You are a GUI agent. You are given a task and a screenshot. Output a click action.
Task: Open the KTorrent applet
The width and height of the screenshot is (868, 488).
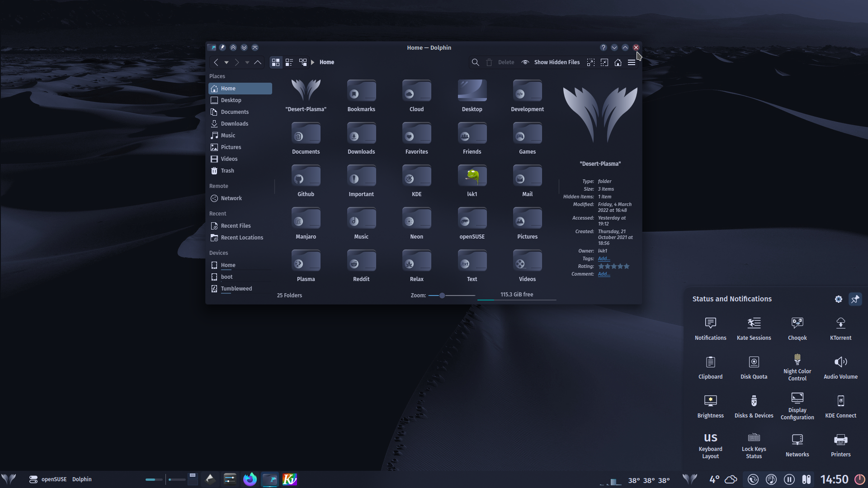coord(841,328)
